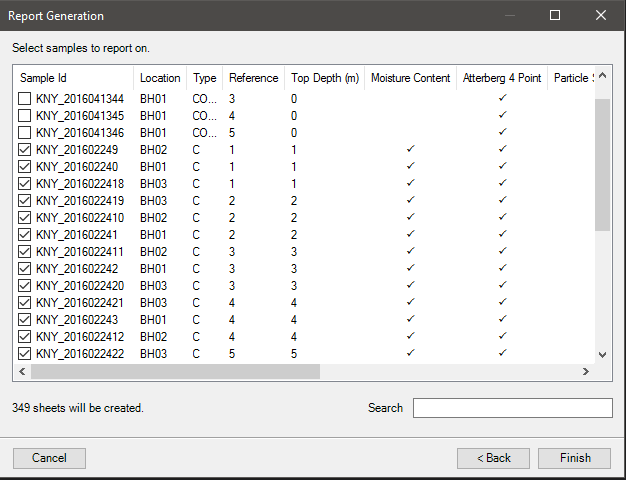The image size is (626, 480).
Task: Sort by the Sample Id column header
Action: pos(74,78)
